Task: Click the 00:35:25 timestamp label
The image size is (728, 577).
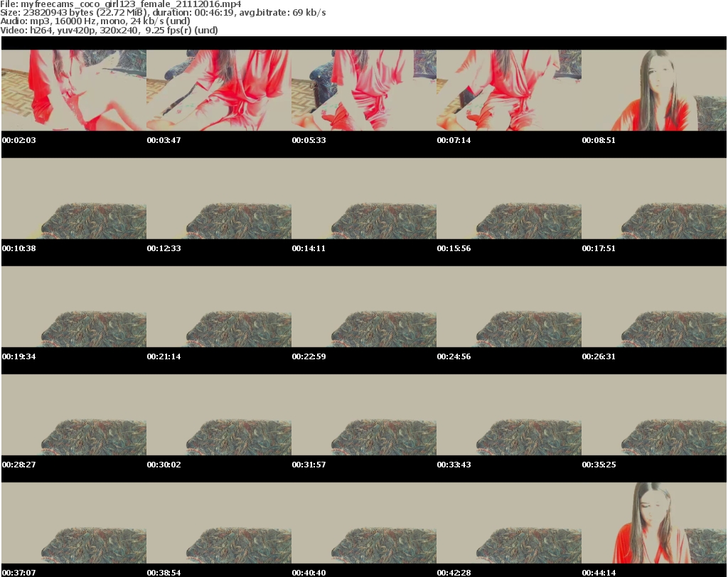Action: (x=599, y=464)
